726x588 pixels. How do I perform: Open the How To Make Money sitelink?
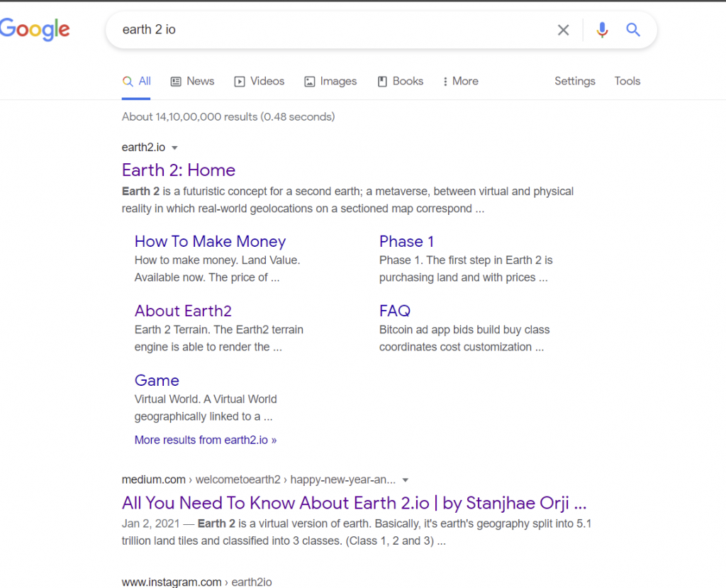click(x=210, y=241)
